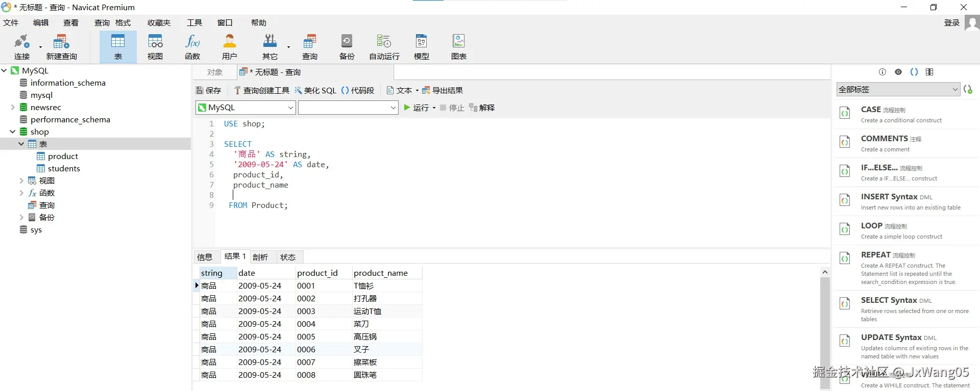Switch to the 对象 objects tab
980x391 pixels.
(215, 72)
